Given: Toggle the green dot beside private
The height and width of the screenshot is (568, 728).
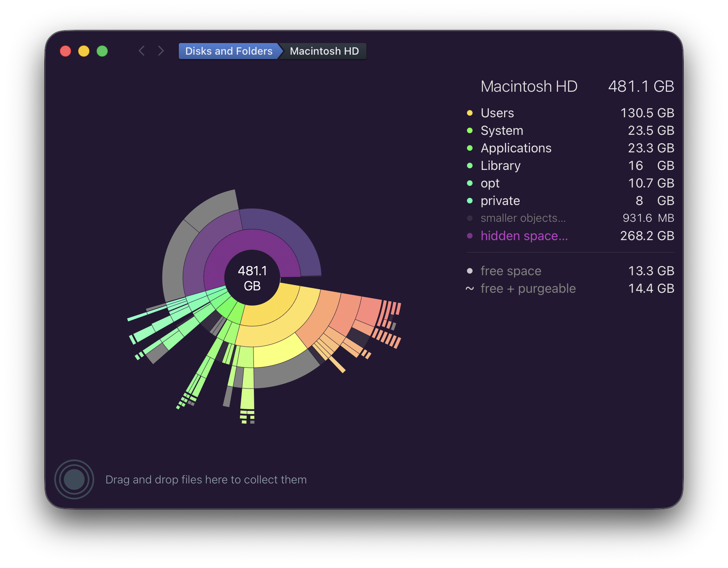Looking at the screenshot, I should tap(470, 201).
